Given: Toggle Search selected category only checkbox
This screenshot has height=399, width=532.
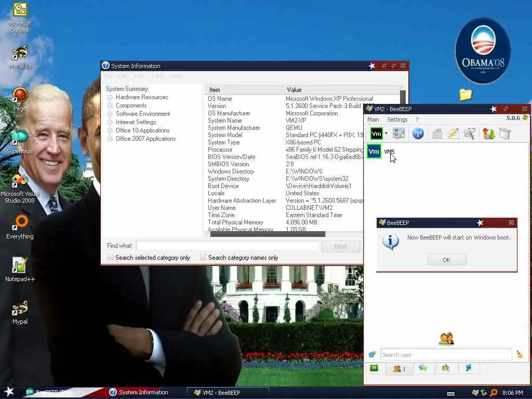Looking at the screenshot, I should point(110,258).
